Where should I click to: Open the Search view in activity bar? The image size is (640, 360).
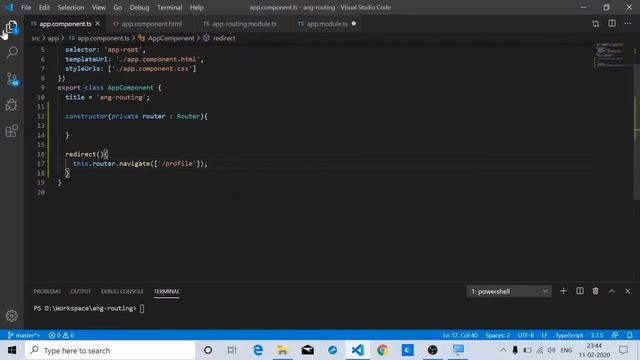[x=12, y=53]
